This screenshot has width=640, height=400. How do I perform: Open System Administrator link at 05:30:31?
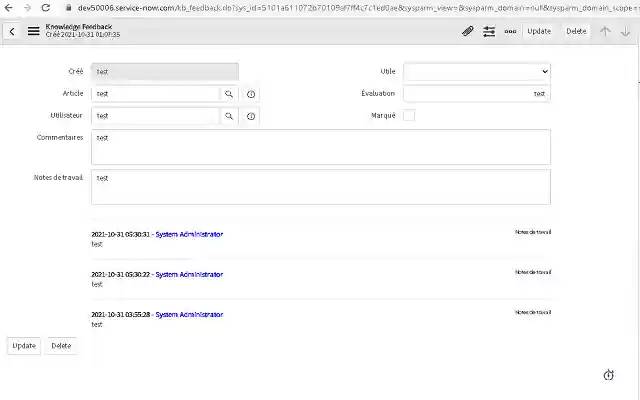[x=189, y=234]
